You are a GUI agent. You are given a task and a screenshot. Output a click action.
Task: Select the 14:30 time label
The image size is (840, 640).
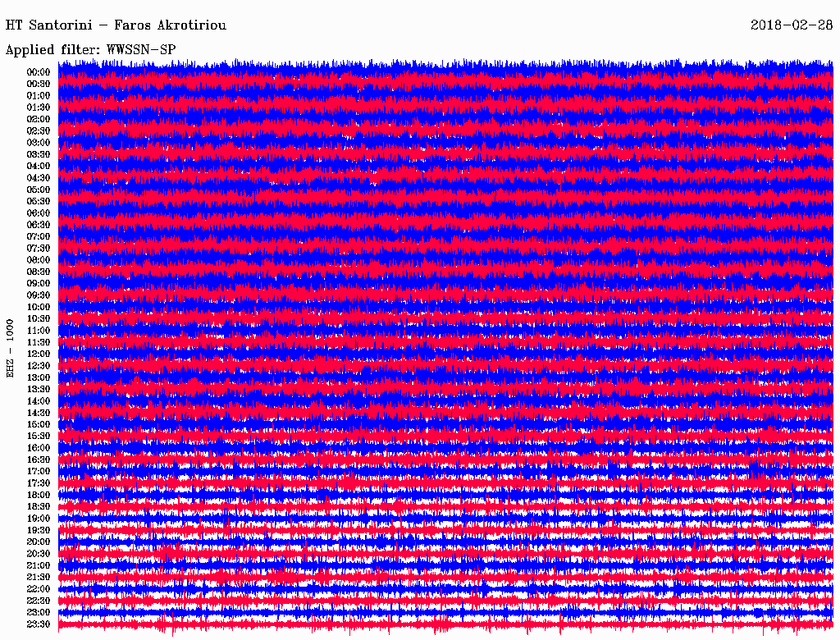click(x=39, y=414)
